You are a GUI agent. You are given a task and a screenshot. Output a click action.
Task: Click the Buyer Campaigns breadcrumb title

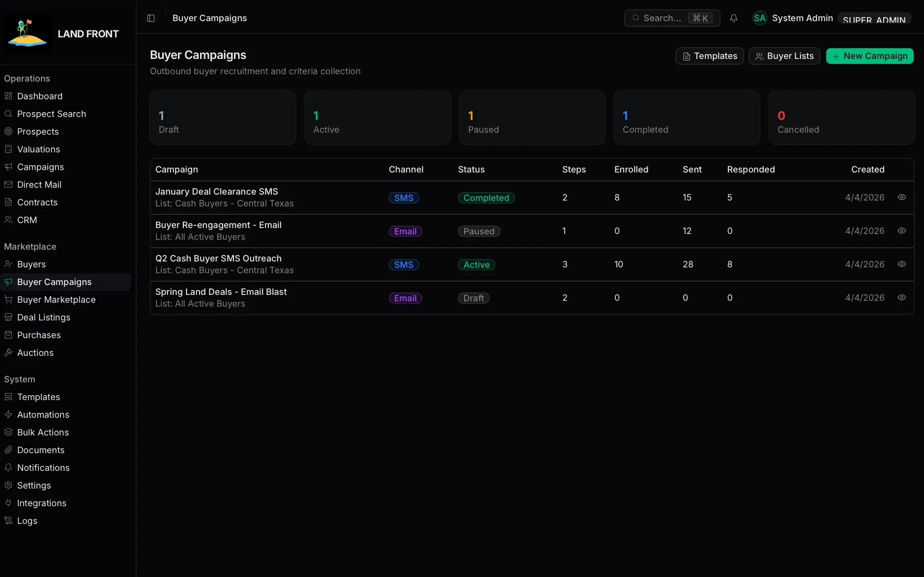coord(209,18)
